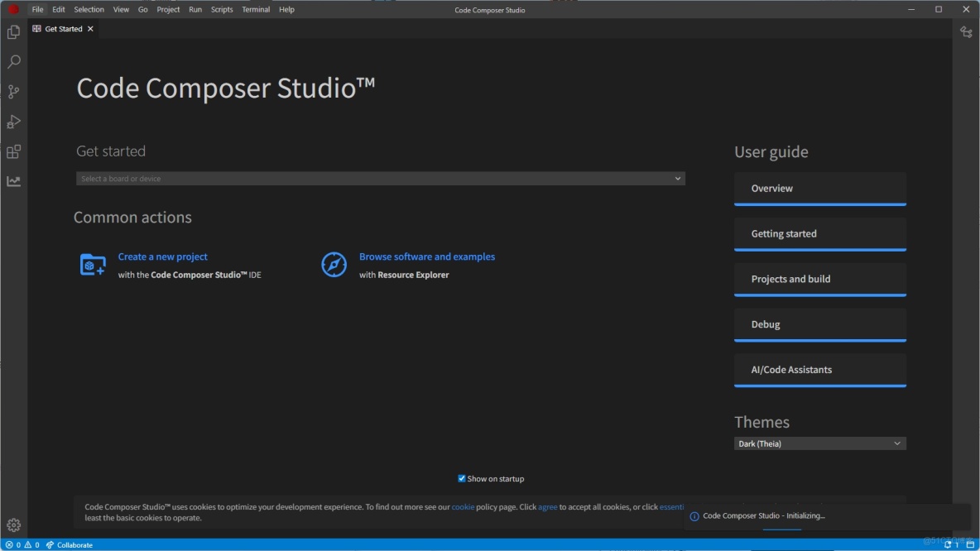
Task: Open the Extensions view icon
Action: click(13, 152)
